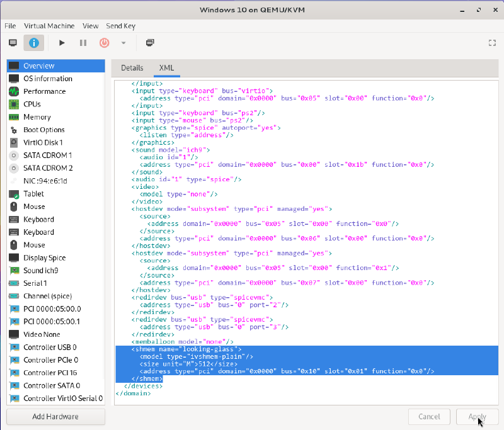The height and width of the screenshot is (430, 504).
Task: Select Memory in the sidebar
Action: [x=56, y=117]
